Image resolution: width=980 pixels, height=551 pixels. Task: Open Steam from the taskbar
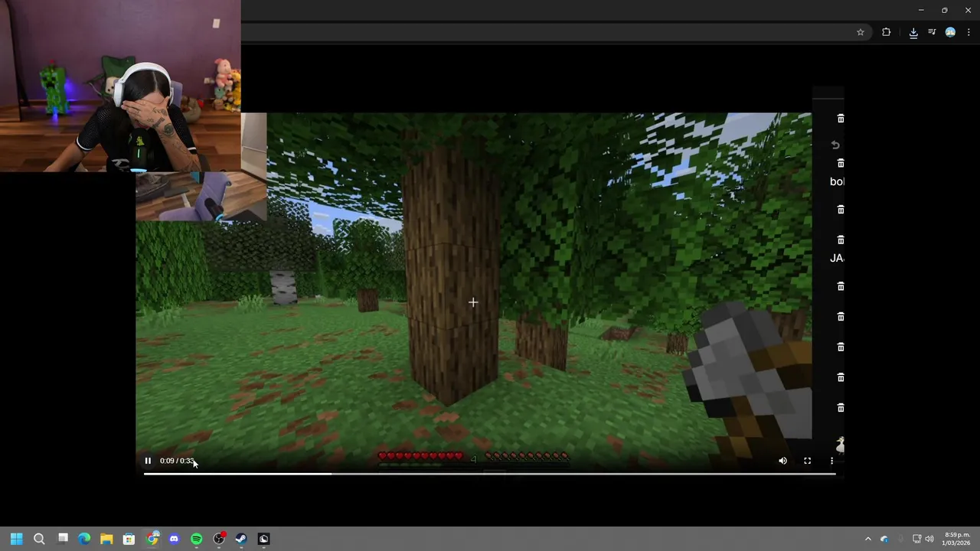pos(240,539)
